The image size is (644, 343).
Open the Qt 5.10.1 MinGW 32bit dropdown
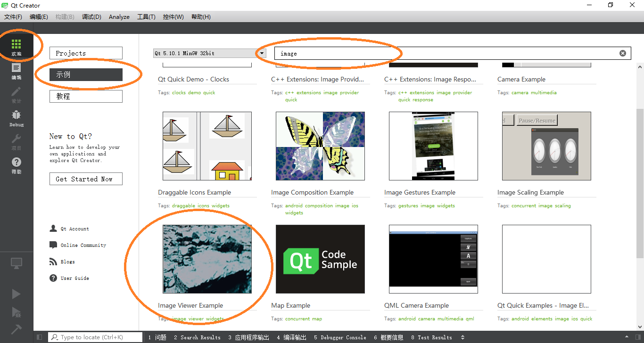click(x=210, y=53)
